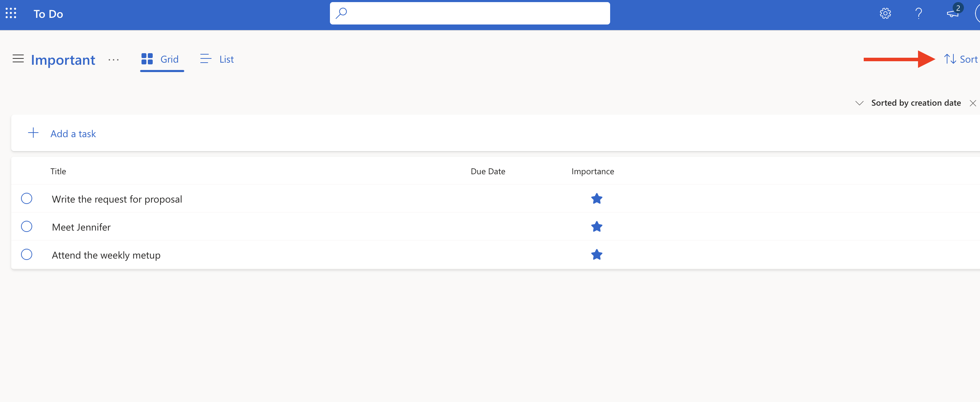
Task: Click the Important list heading
Action: tap(63, 60)
